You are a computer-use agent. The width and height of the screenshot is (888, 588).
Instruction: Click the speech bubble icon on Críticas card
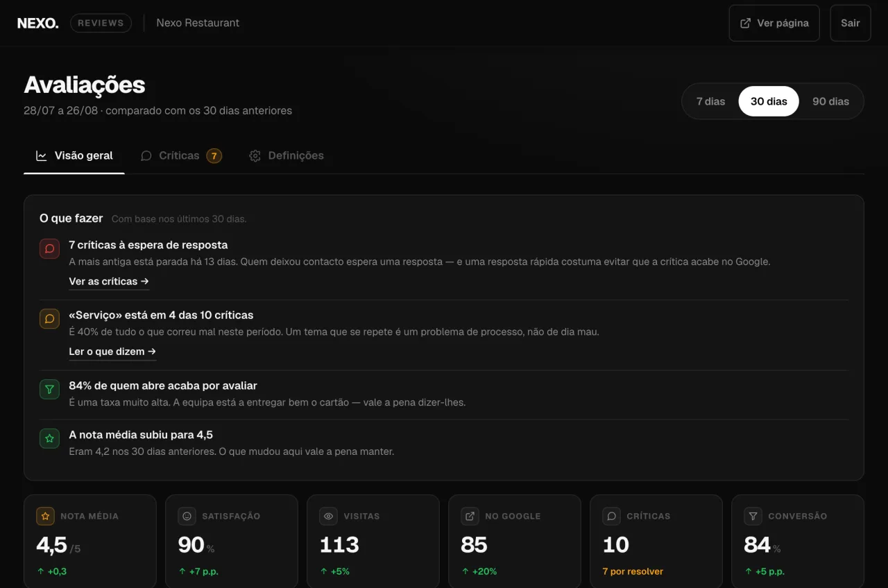pyautogui.click(x=611, y=516)
